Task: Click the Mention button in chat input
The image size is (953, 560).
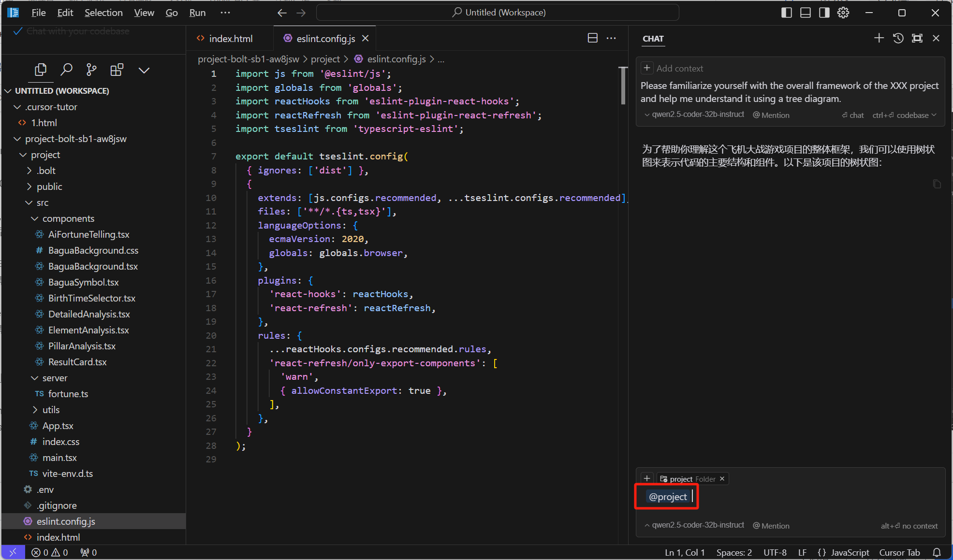Action: [x=771, y=526]
